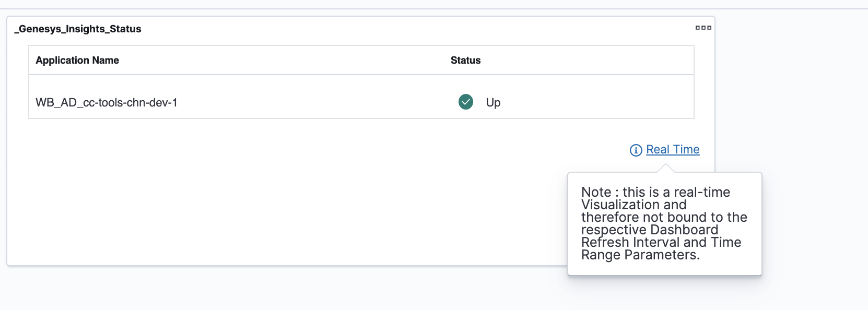Sort by Application Name column header
Image resolution: width=868 pixels, height=310 pixels.
click(77, 60)
